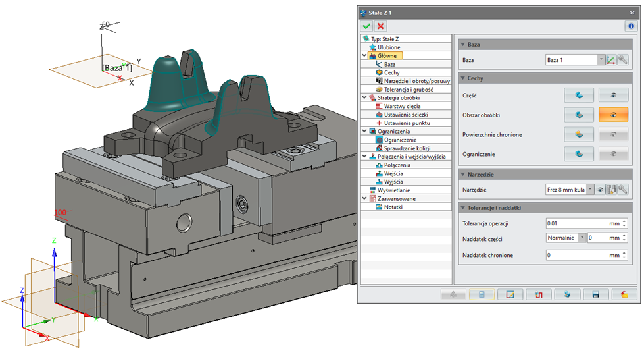
Task: Click the greyed calculate icon in bottom bar
Action: tap(453, 294)
